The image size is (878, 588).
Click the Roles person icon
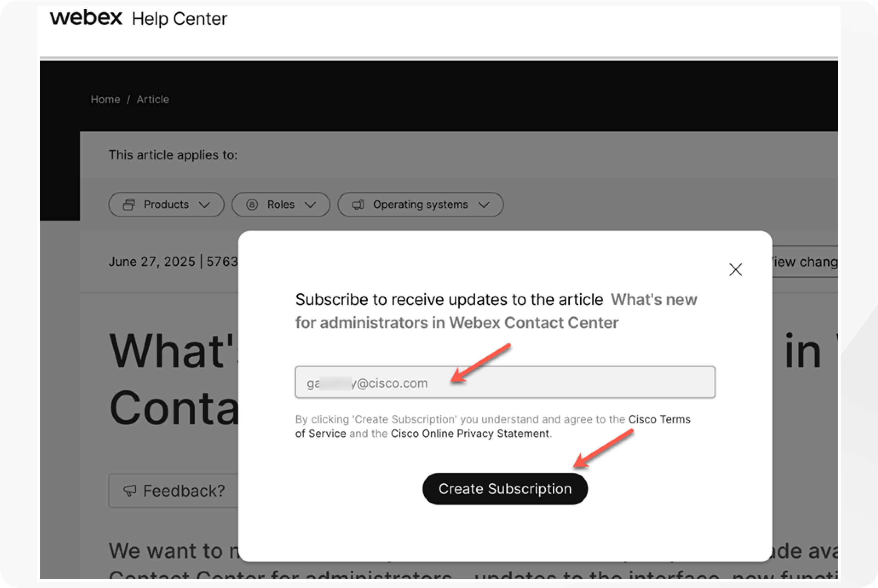coord(252,204)
